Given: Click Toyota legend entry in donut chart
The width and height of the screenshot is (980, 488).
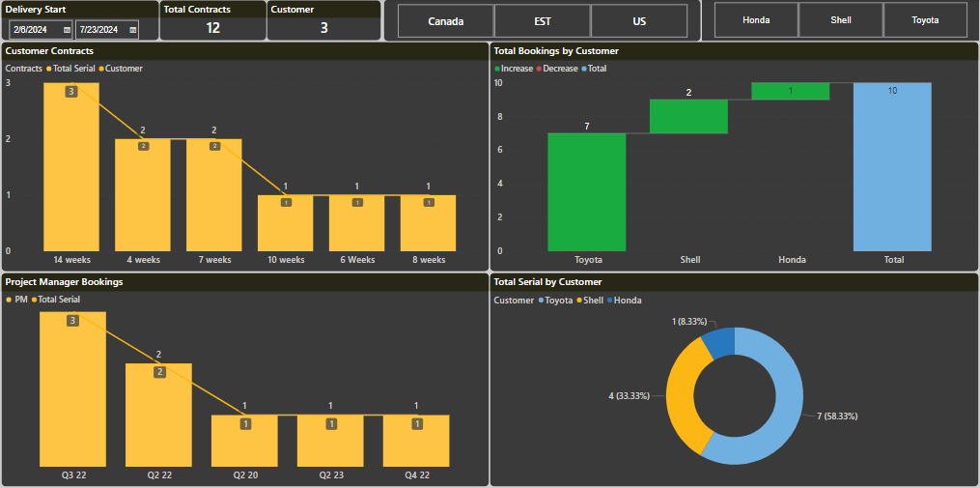Looking at the screenshot, I should 555,301.
